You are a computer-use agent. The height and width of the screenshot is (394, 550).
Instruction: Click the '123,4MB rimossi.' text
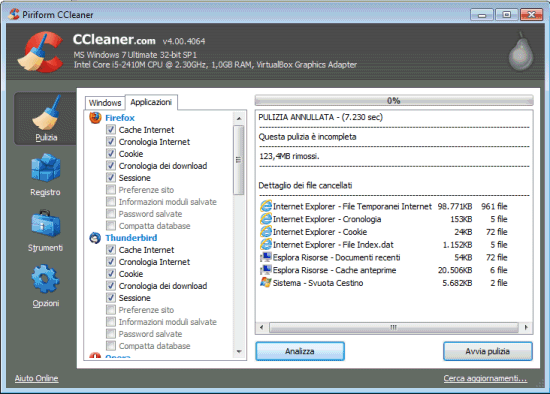(x=289, y=156)
